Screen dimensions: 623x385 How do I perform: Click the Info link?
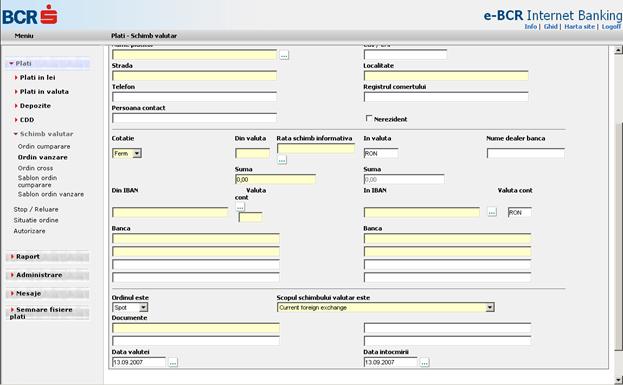[x=530, y=27]
